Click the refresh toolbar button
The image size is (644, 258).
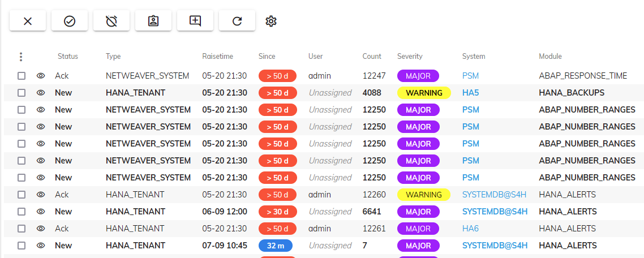coord(237,21)
